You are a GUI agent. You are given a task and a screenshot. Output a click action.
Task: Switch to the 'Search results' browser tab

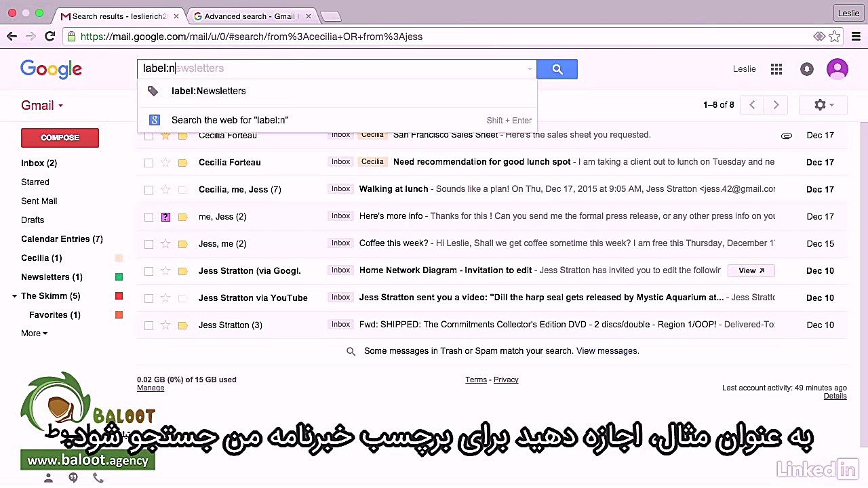[x=119, y=16]
